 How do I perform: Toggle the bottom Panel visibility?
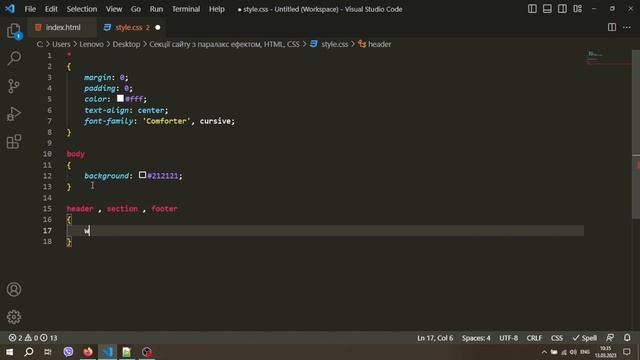point(547,9)
